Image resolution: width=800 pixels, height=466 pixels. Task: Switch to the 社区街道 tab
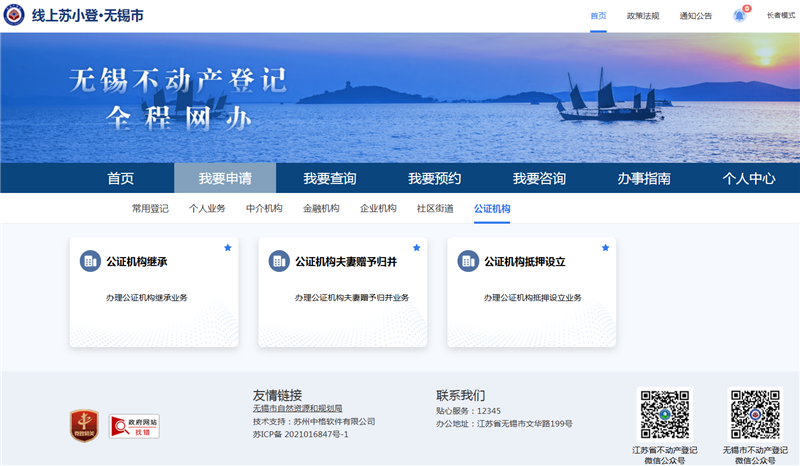click(435, 208)
